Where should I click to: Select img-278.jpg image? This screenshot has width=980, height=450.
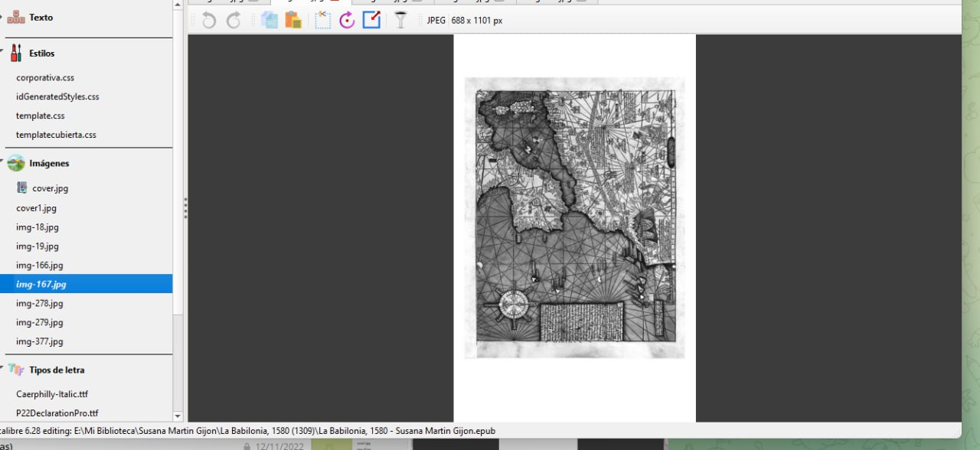coord(40,304)
